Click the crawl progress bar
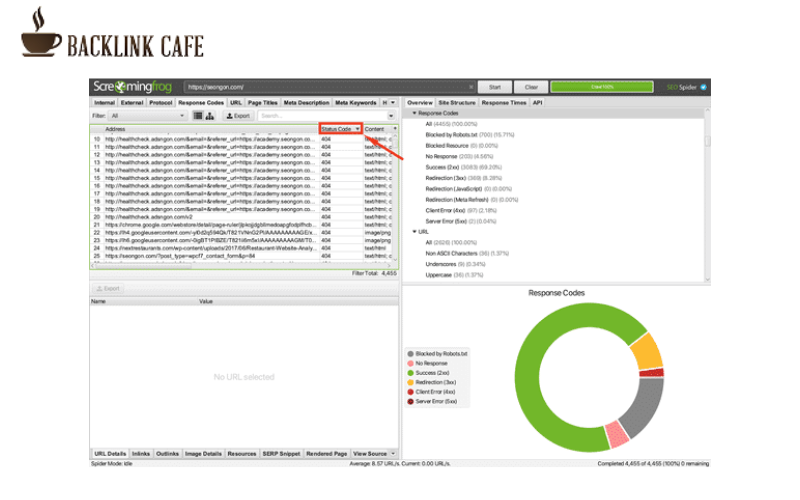 pos(602,87)
